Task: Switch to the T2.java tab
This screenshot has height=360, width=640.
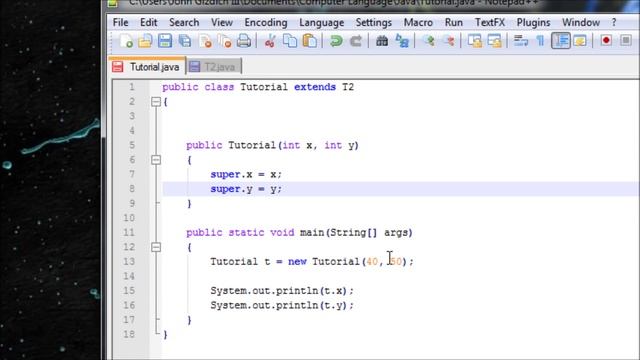Action: coord(214,67)
